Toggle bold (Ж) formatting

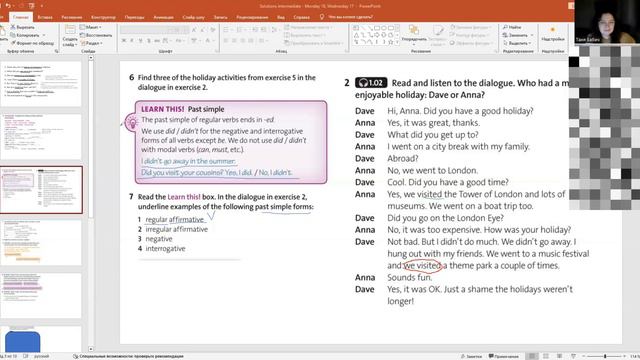point(124,40)
